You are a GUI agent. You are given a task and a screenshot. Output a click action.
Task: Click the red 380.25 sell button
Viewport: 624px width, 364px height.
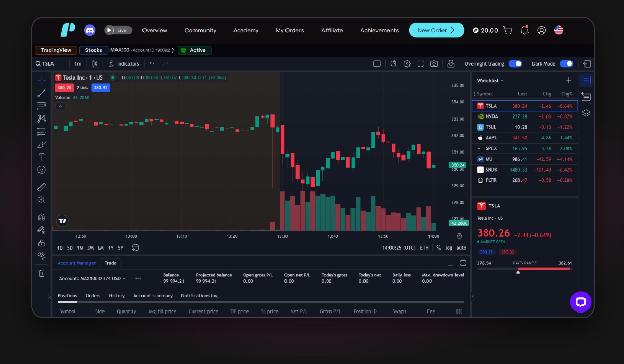tap(64, 88)
